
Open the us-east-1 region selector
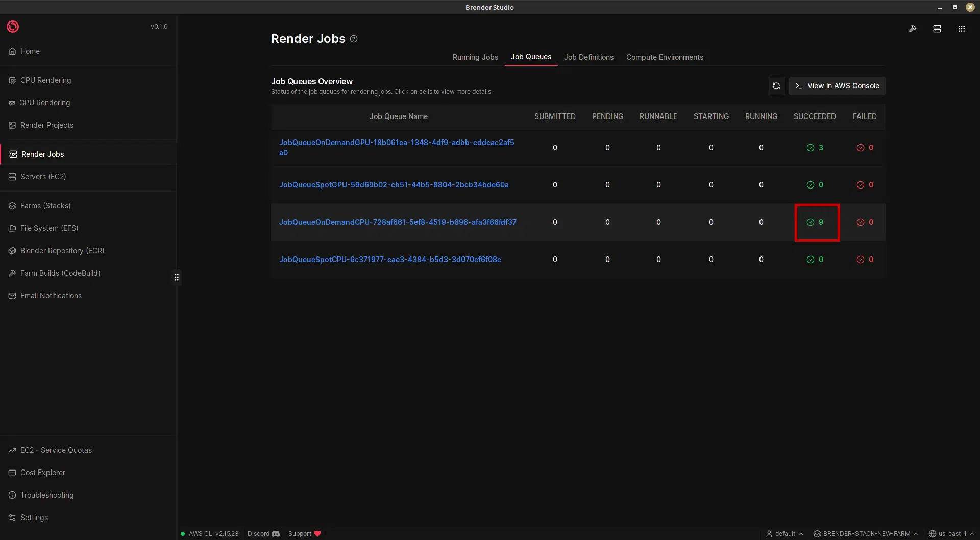[x=951, y=534]
